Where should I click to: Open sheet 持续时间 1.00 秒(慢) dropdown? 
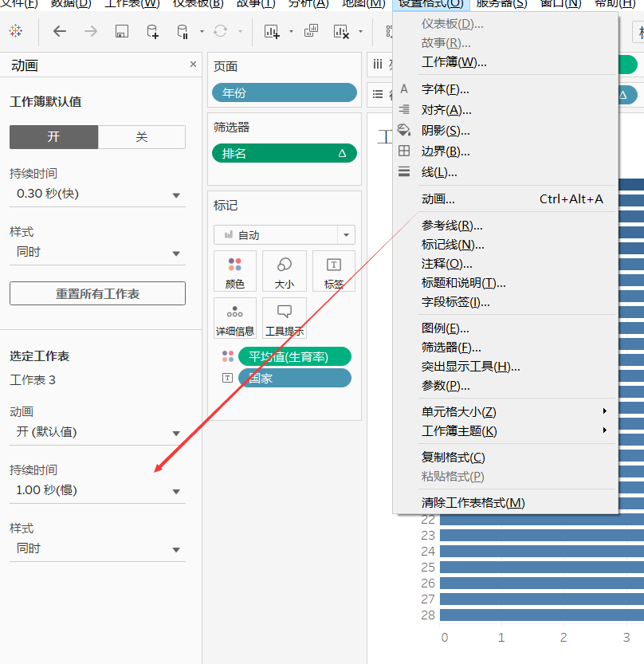coord(97,491)
